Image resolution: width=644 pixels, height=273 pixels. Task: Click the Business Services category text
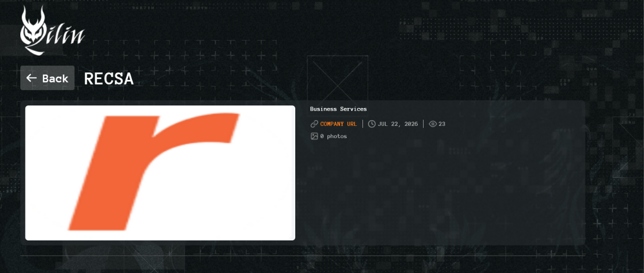(339, 109)
